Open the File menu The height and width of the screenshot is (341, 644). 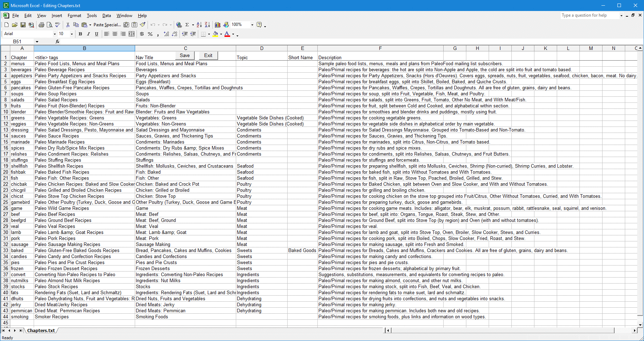(16, 16)
